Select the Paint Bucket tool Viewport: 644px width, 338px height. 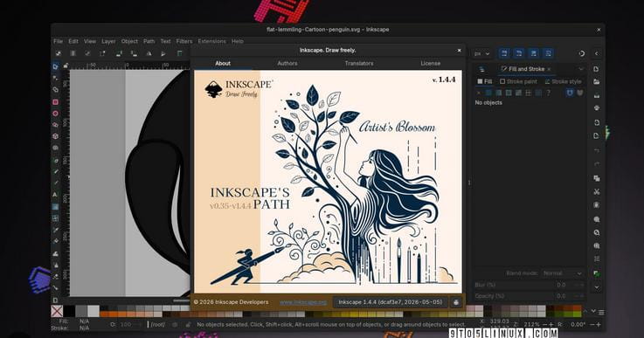[x=55, y=241]
